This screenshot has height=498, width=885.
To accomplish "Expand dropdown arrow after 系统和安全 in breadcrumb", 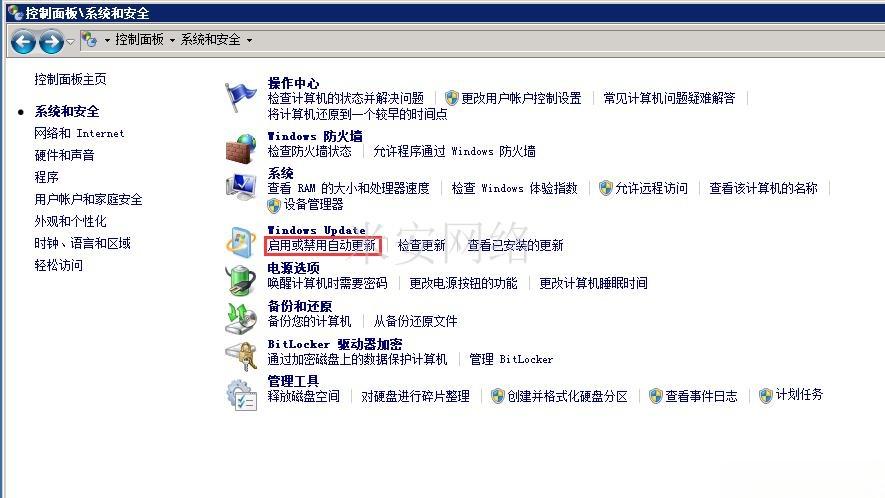I will 249,40.
